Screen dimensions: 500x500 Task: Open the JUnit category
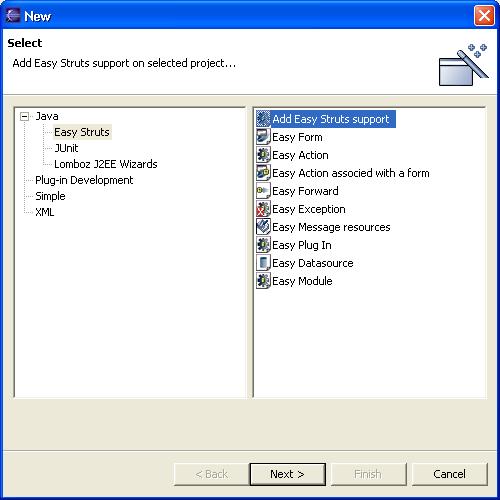(66, 148)
